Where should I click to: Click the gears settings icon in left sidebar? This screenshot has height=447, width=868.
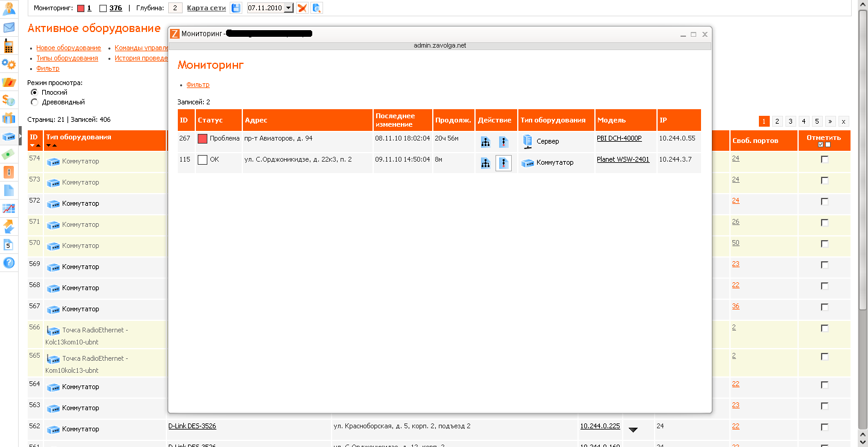pos(9,64)
